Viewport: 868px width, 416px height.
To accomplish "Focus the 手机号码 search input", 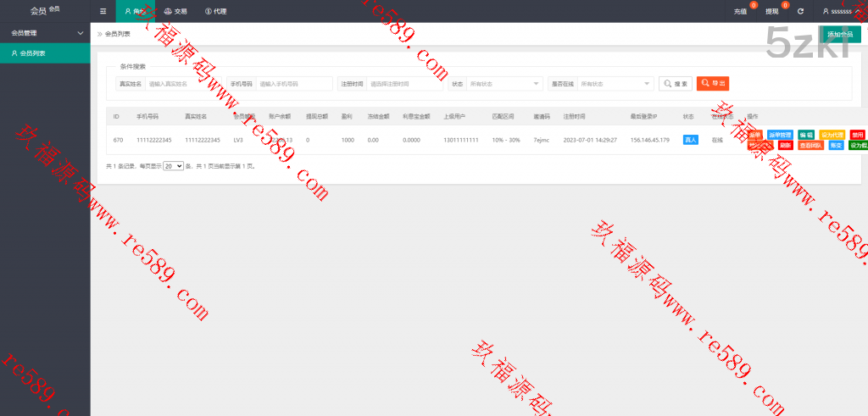I will coord(294,84).
